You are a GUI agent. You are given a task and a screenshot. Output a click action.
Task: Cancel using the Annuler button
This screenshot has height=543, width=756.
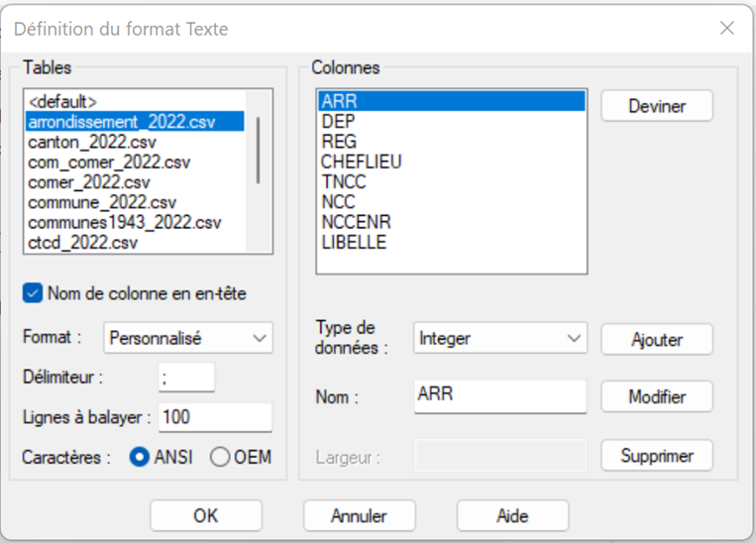pos(359,516)
